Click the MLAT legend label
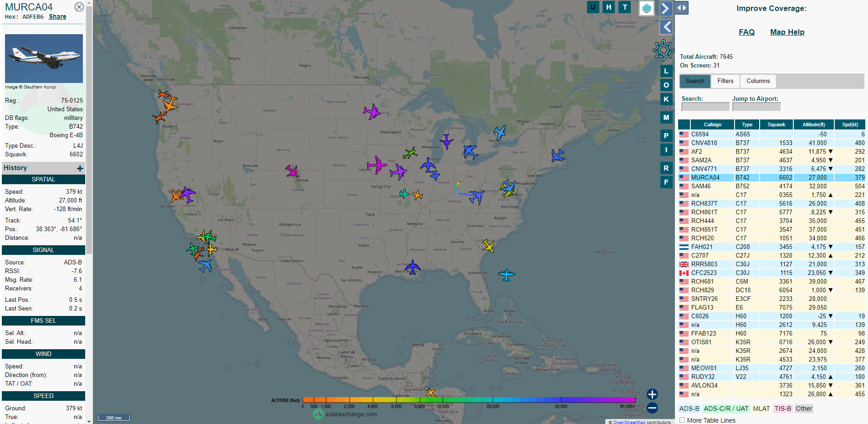 click(x=761, y=408)
